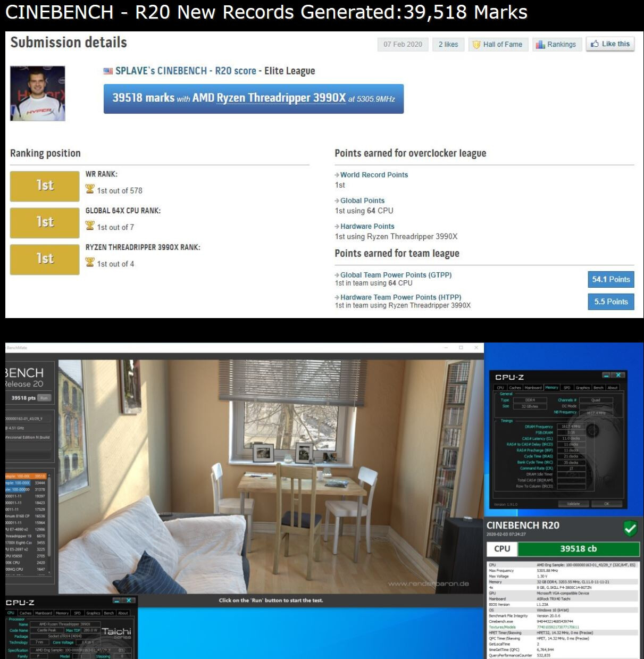Screen dimensions: 644x659
Task: Open the Hardware Points link
Action: coord(367,227)
